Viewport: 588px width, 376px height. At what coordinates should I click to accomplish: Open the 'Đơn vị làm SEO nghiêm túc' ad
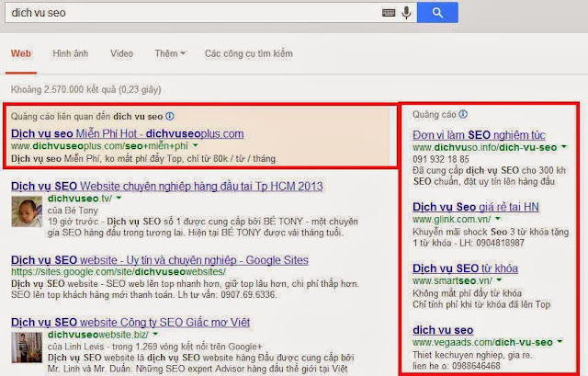479,135
